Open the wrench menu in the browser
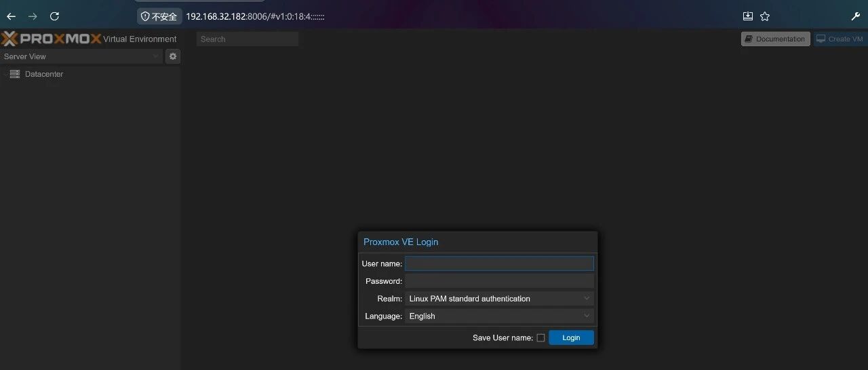868x370 pixels. tap(855, 16)
